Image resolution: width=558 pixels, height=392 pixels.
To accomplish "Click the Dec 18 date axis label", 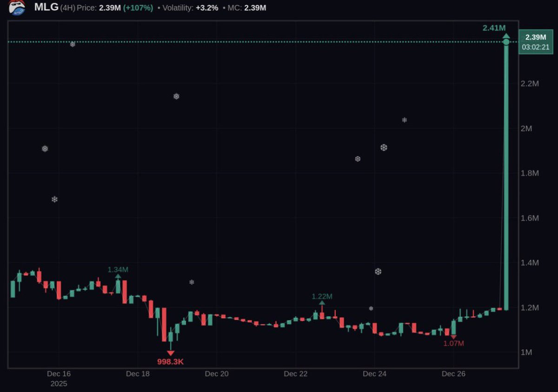I will 138,374.
